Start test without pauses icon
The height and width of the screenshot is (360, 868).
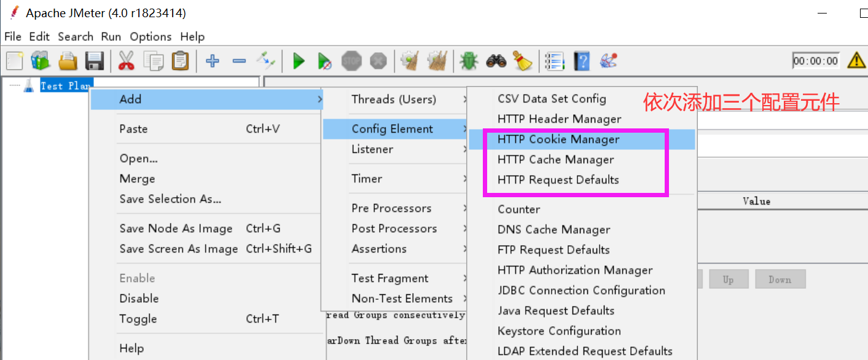click(x=325, y=61)
